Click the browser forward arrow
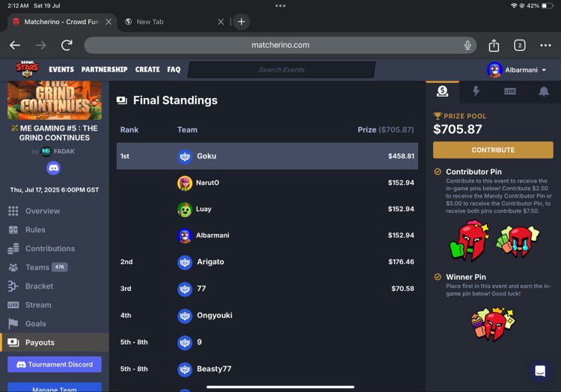This screenshot has height=392, width=561. tap(41, 45)
